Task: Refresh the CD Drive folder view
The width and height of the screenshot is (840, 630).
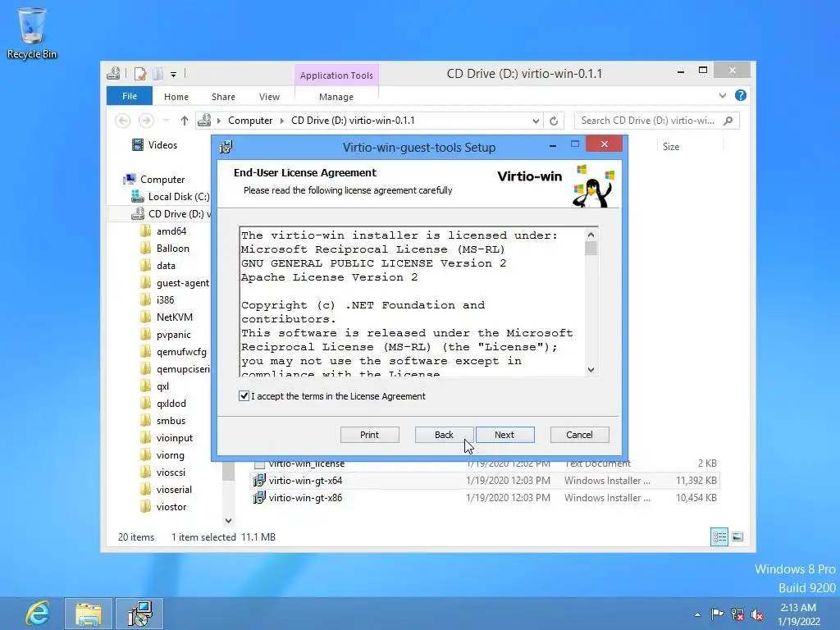Action: pos(554,121)
